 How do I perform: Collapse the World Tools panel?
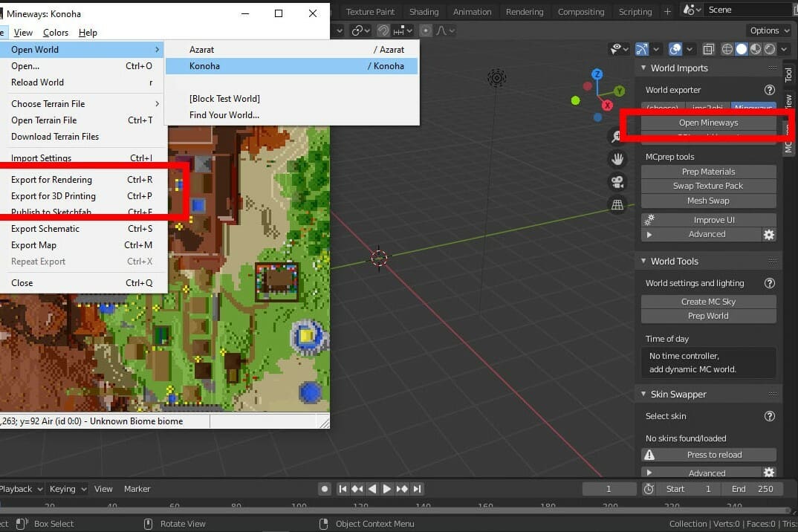643,261
